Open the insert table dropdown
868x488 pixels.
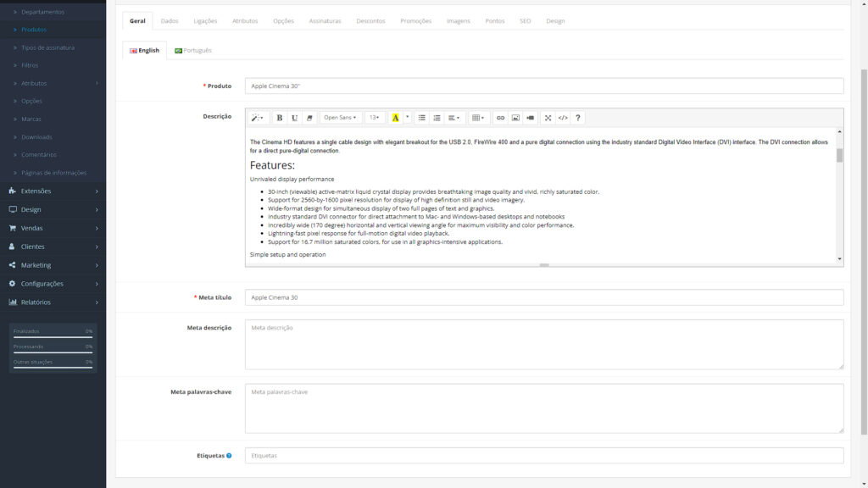tap(478, 118)
